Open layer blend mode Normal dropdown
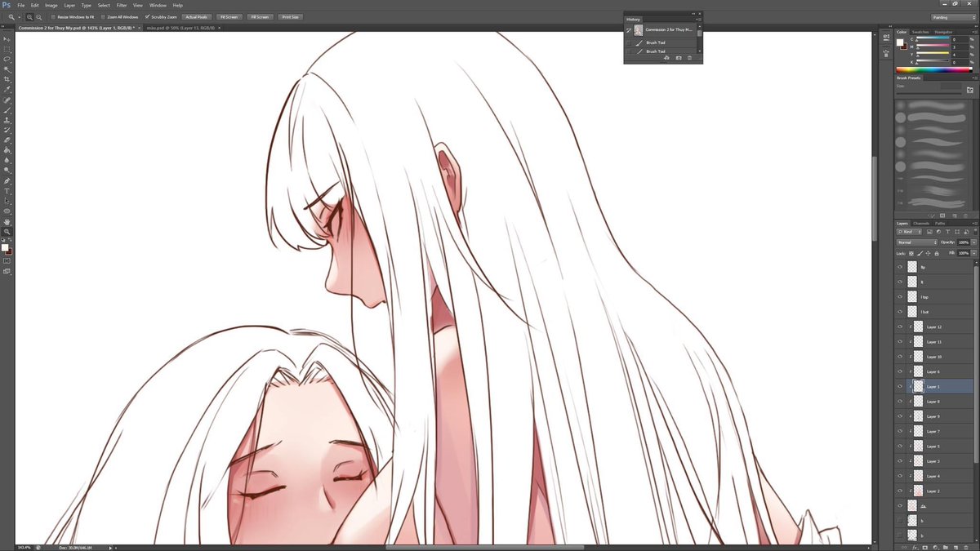Viewport: 980px width, 551px height. click(x=917, y=242)
